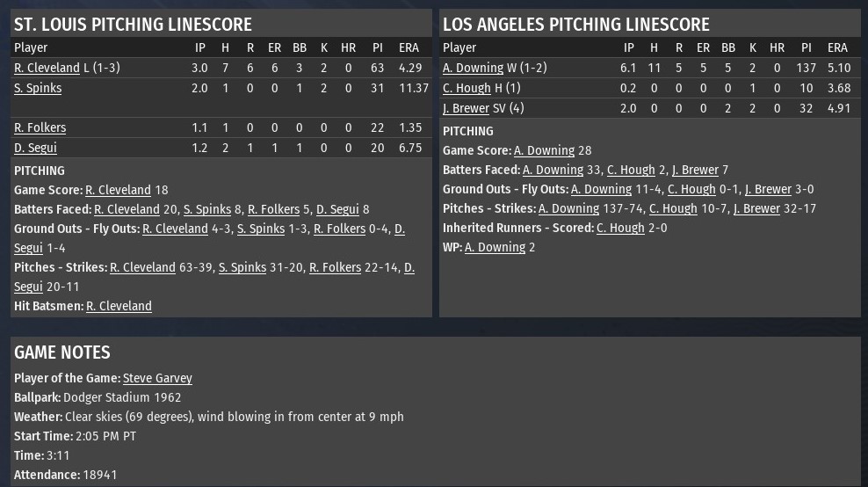This screenshot has width=868, height=487.
Task: Open Steve Garvey Player of the Game link
Action: click(x=157, y=378)
